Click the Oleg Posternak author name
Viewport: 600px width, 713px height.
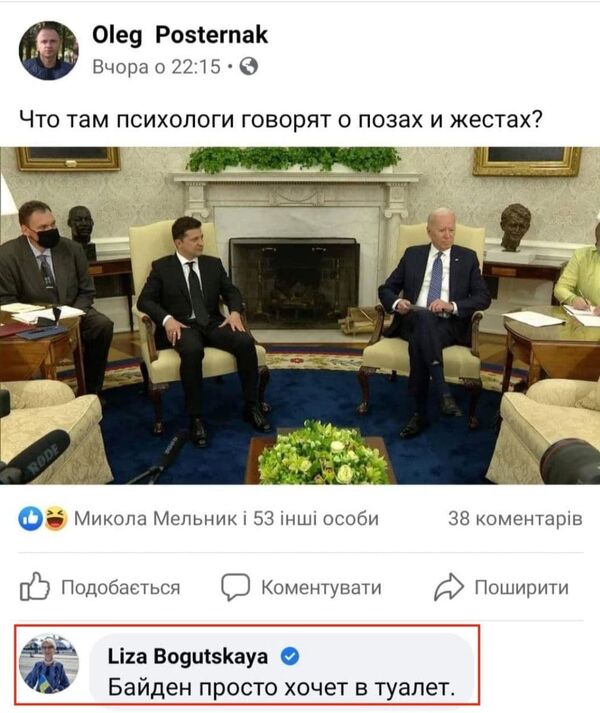pos(180,35)
